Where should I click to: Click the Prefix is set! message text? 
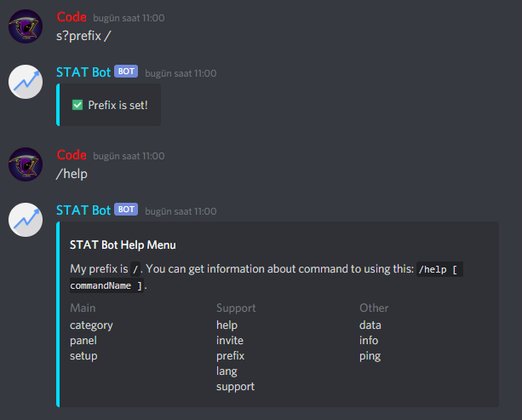point(118,105)
